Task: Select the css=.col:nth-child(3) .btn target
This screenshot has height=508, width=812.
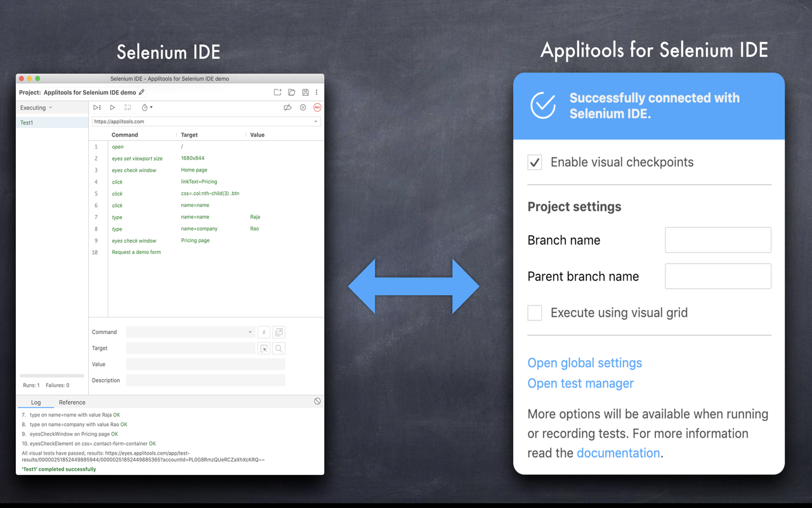Action: pos(210,194)
